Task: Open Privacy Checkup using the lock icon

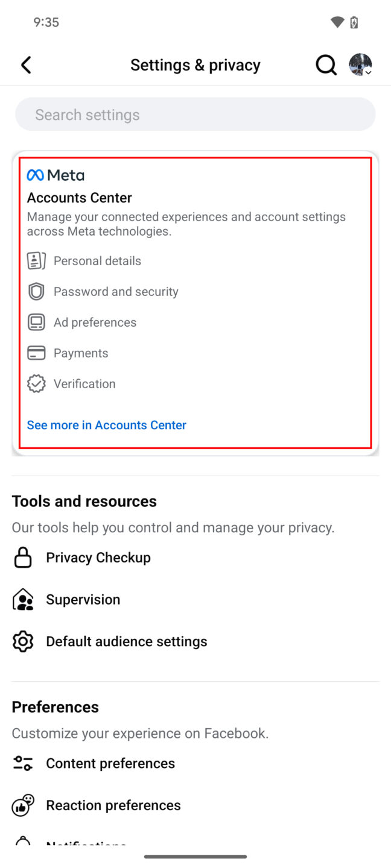Action: tap(22, 557)
